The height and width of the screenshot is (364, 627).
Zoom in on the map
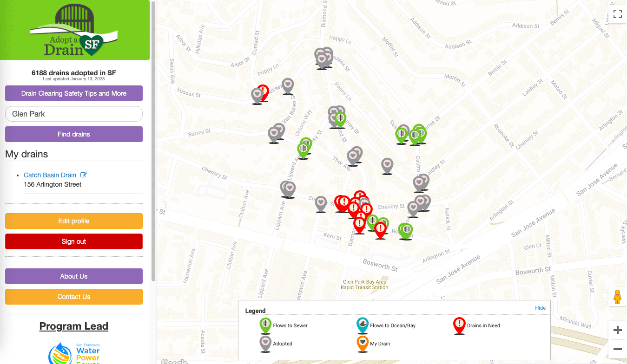617,331
